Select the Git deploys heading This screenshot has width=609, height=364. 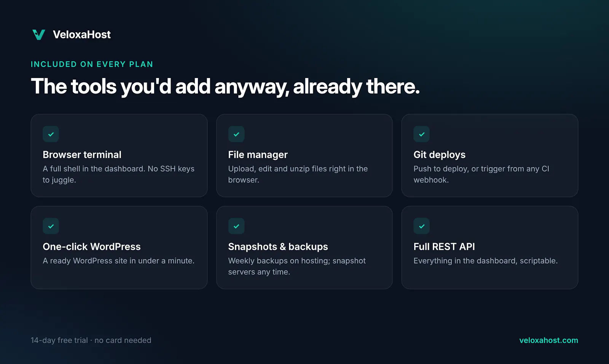point(439,155)
